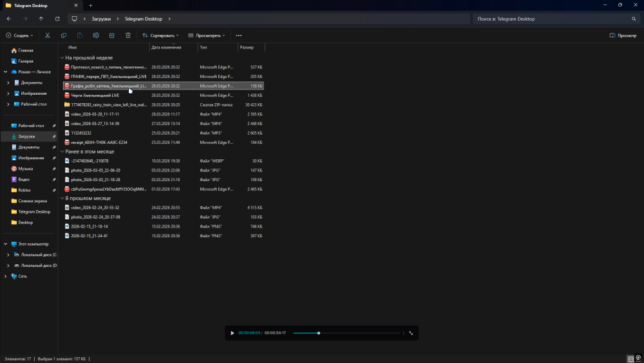This screenshot has width=644, height=363.
Task: Select file 2026-02-15_21-18-14
Action: (x=163, y=226)
